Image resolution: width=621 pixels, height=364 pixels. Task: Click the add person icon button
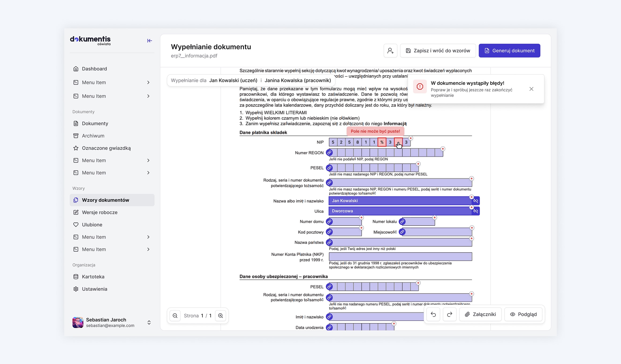coord(390,51)
